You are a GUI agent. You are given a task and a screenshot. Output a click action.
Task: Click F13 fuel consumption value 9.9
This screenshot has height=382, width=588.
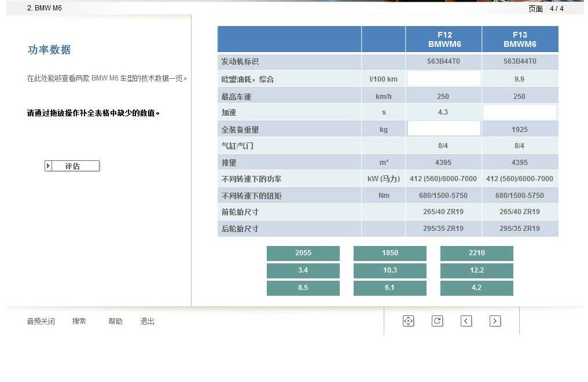(519, 79)
